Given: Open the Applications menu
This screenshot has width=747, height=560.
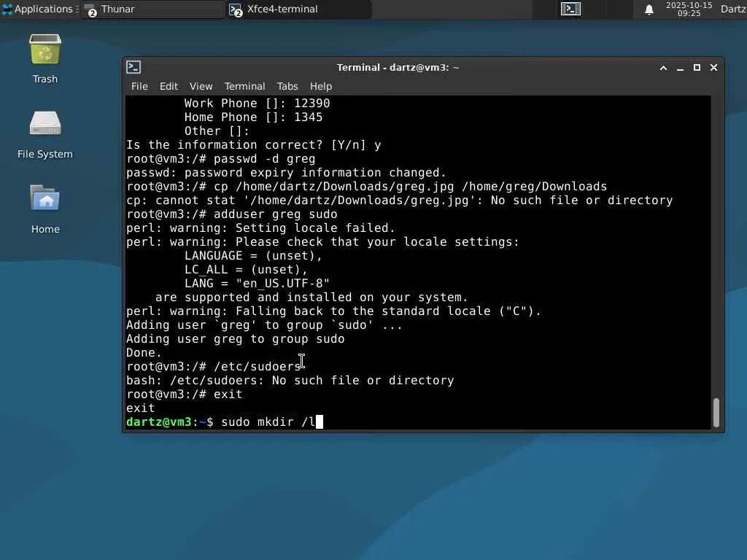Looking at the screenshot, I should pos(39,9).
